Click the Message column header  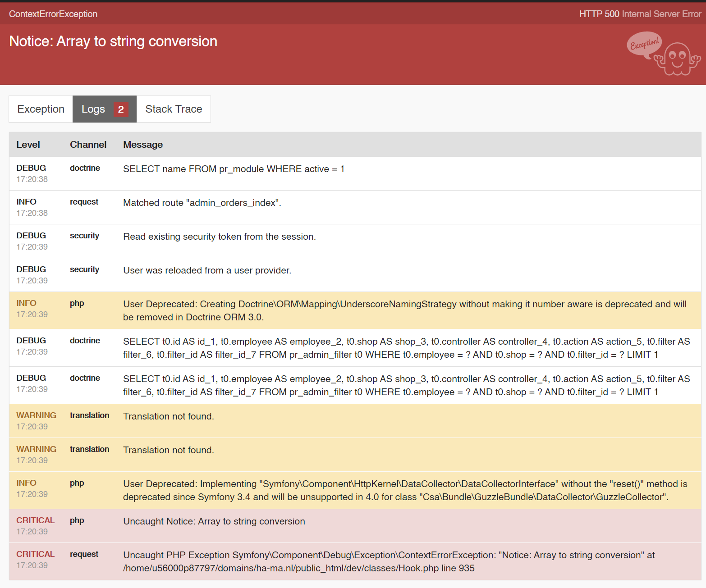[x=143, y=145]
